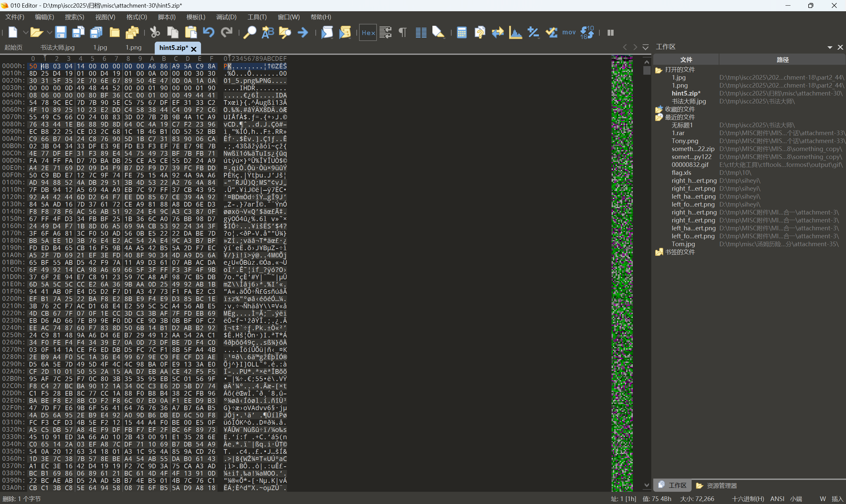Click the highlighter pen icon
This screenshot has width=846, height=504.
[x=438, y=33]
